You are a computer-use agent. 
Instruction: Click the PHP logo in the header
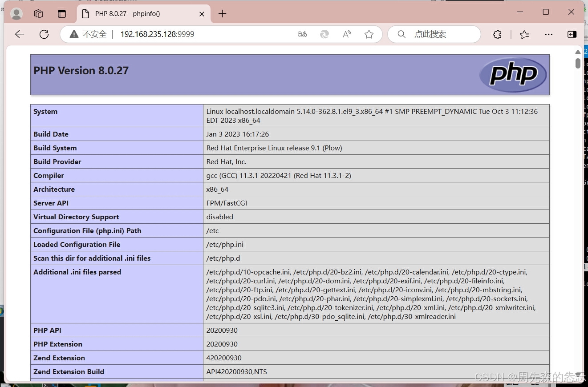tap(513, 75)
